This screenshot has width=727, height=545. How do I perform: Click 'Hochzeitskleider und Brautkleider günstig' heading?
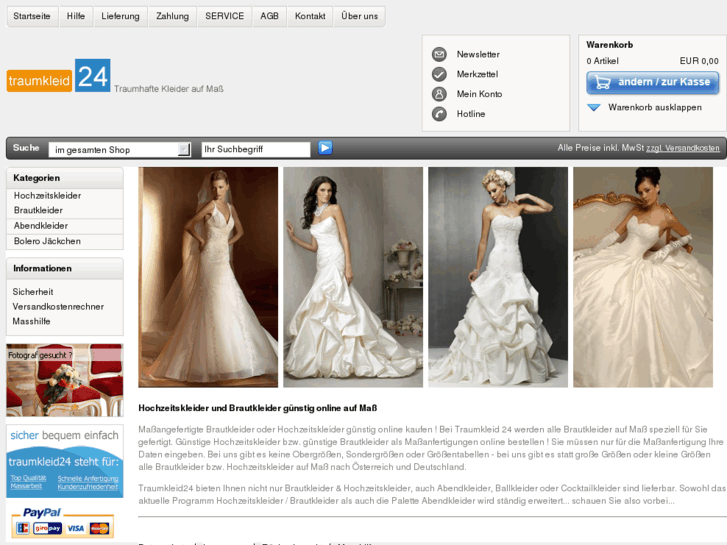257,408
